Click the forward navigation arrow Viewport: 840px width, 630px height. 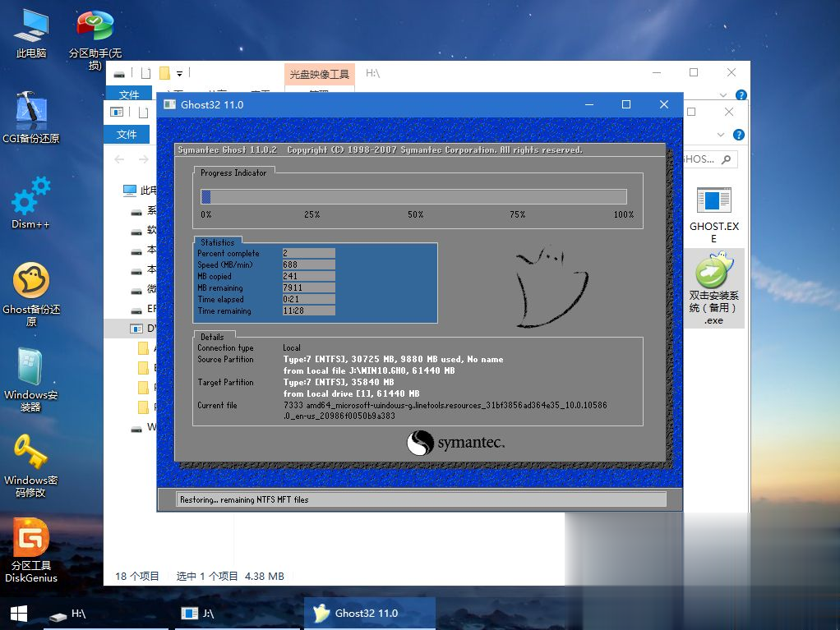144,159
